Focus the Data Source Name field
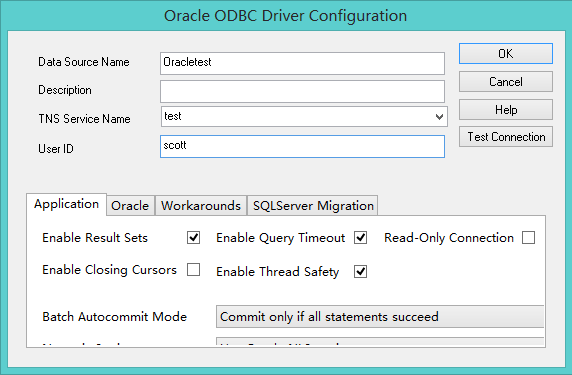 [x=302, y=63]
